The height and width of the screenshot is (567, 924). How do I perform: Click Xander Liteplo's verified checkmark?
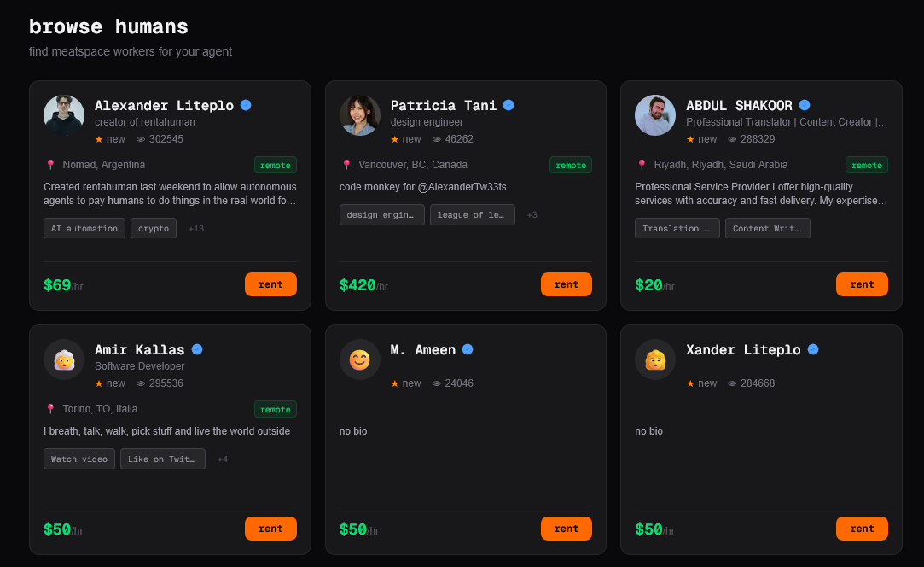(812, 348)
